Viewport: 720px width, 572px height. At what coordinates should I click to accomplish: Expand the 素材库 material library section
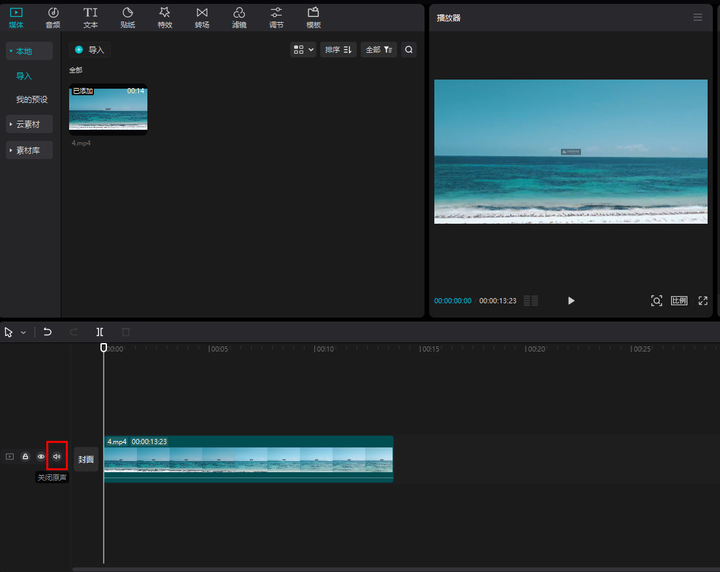click(x=29, y=150)
